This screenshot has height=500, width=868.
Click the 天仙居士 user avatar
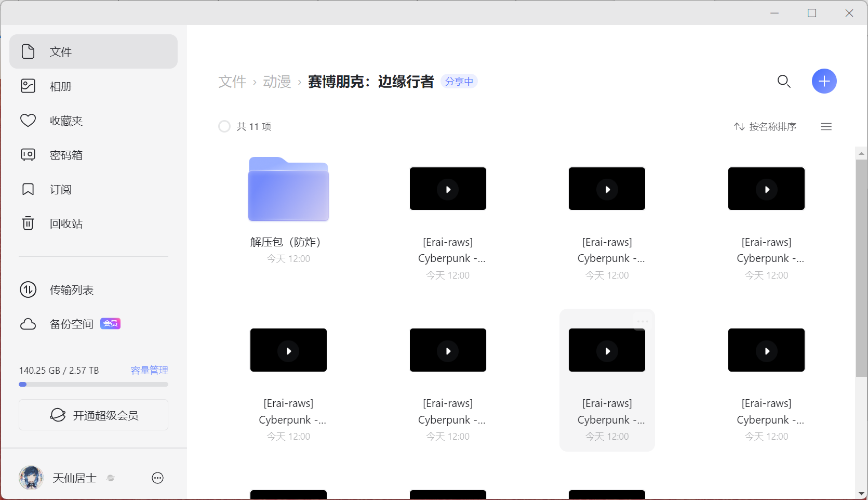coord(31,478)
